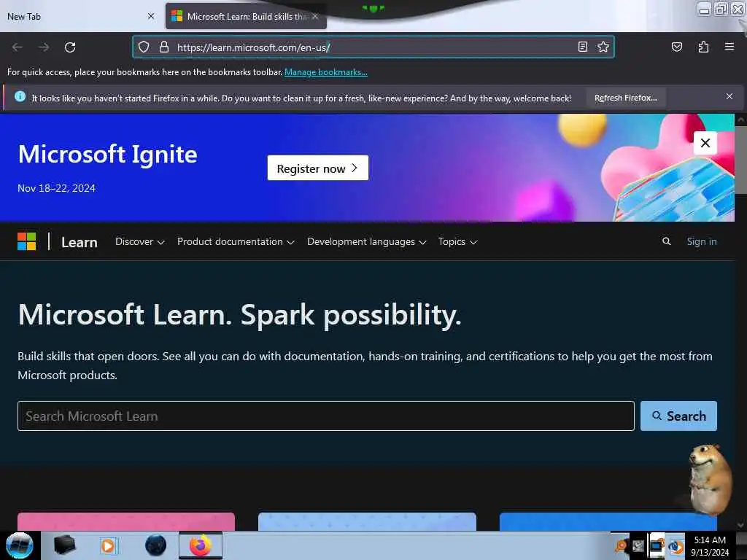Toggle reader view in address bar
Viewport: 747px width, 560px height.
click(582, 47)
